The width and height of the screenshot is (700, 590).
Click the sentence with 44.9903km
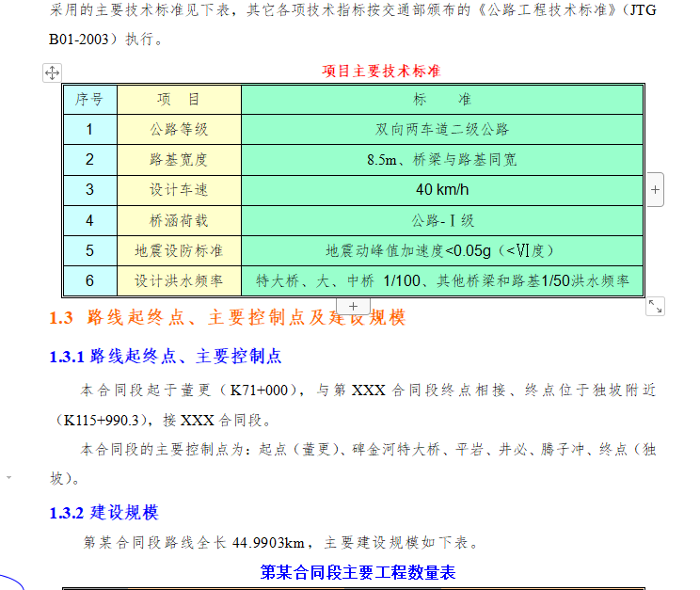[281, 543]
